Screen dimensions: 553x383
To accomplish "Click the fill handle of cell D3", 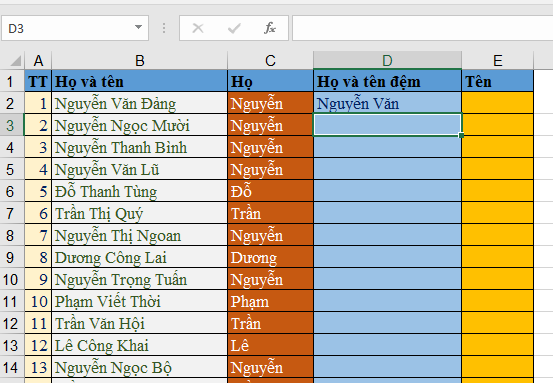I will coord(461,135).
